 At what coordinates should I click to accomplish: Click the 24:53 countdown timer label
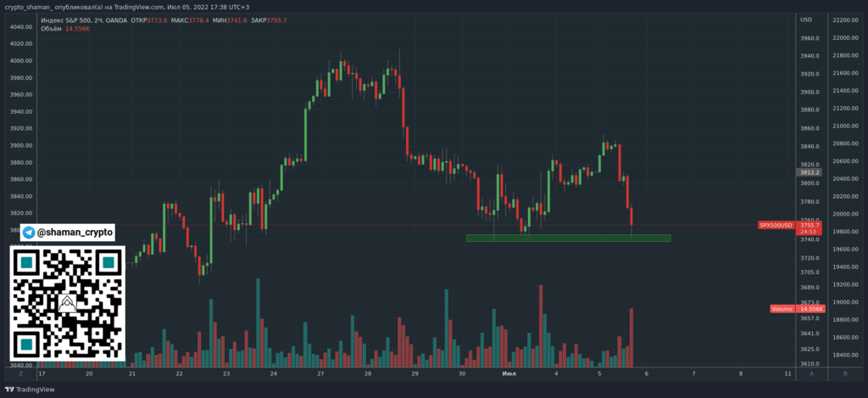811,232
